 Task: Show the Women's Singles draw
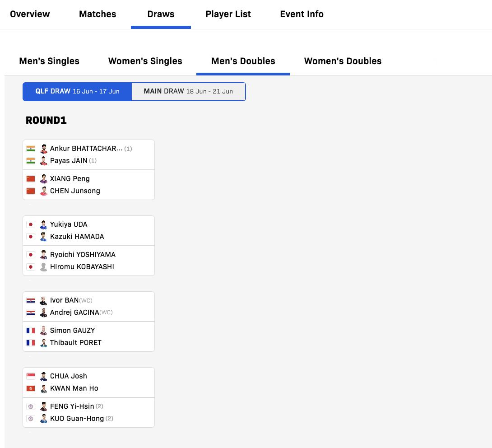(145, 61)
